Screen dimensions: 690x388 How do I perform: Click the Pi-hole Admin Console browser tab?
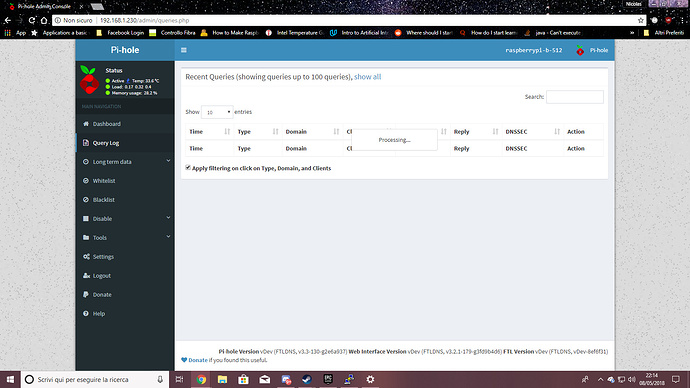pos(44,6)
